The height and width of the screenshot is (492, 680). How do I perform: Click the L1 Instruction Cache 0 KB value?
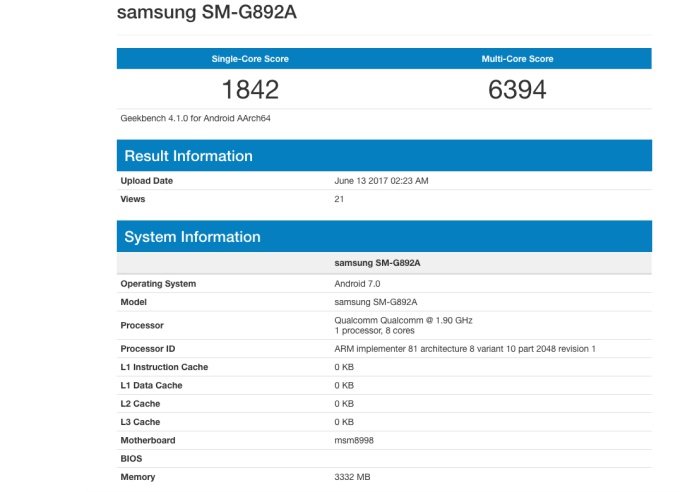pos(344,367)
